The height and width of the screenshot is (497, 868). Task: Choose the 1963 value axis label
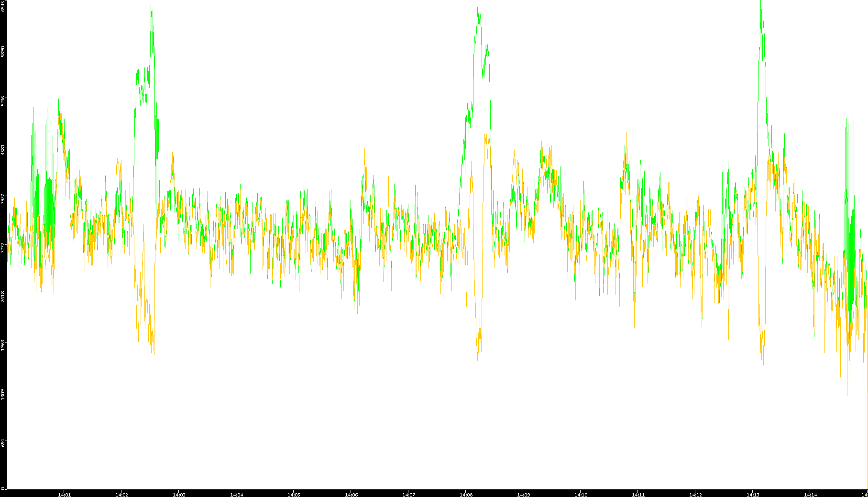pos(3,345)
